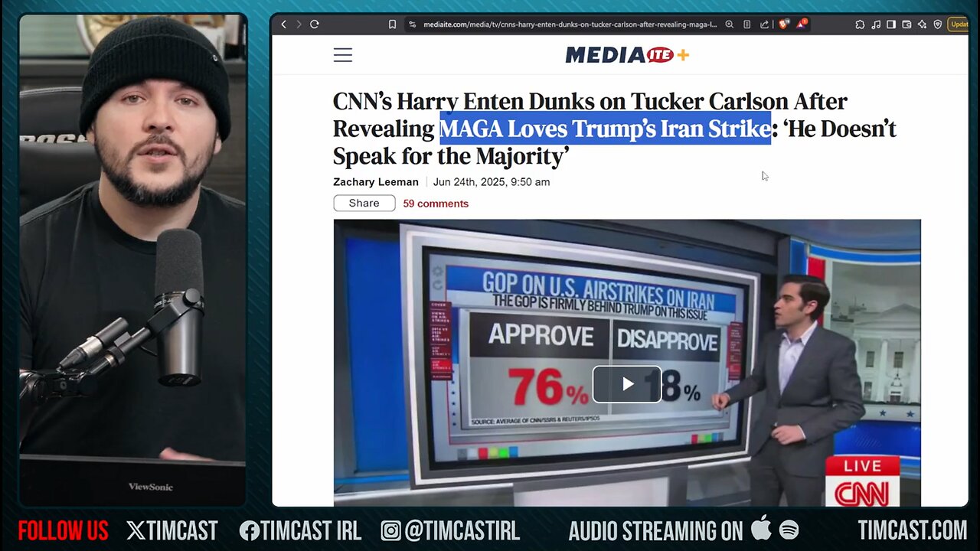Click the CNN GOP airstrikes video thumbnail

tap(627, 363)
